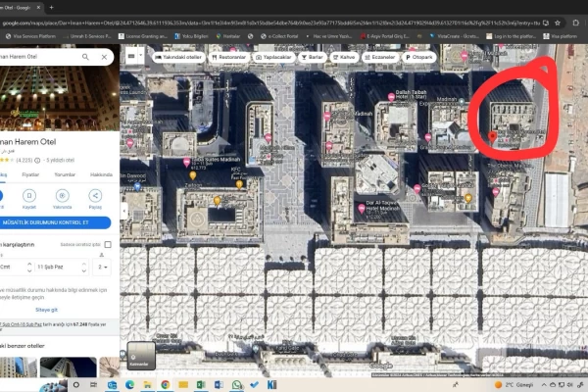Switch to Chrome in taskbar

[x=165, y=385]
